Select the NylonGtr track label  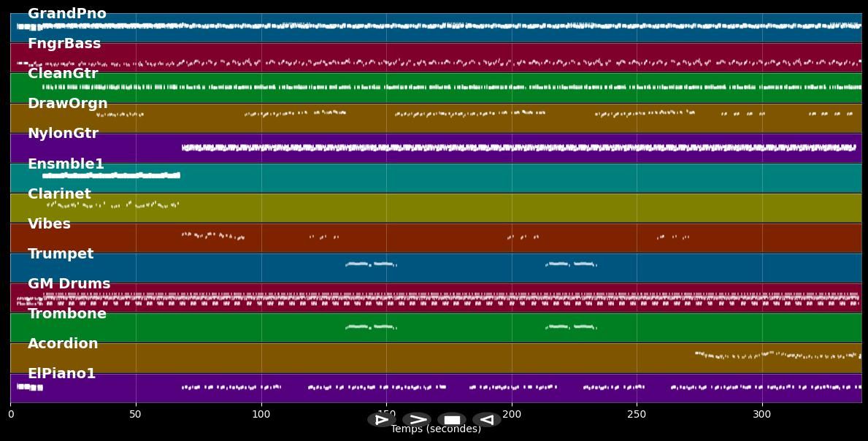tap(63, 134)
